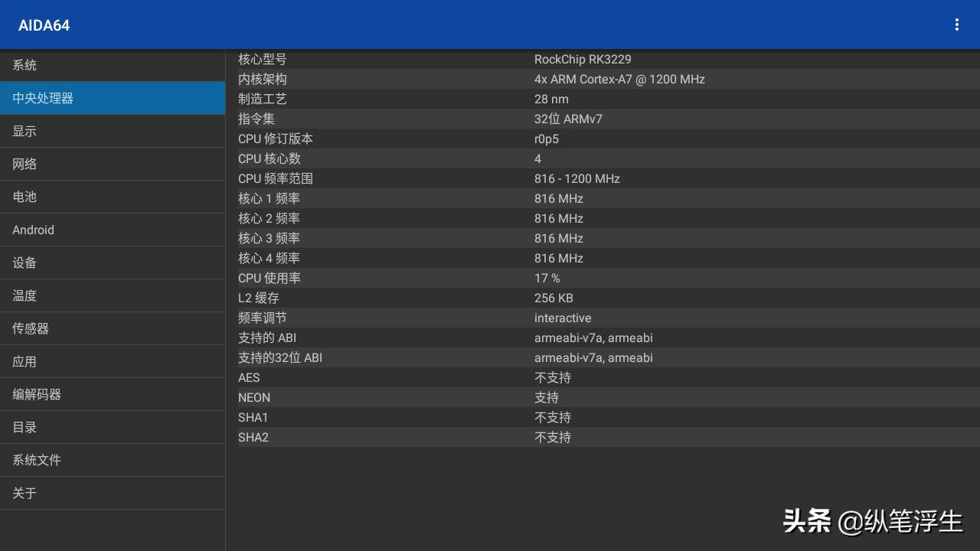Screen dimensions: 980x551
Task: Select 传感器 in the sidebar
Action: [x=113, y=328]
